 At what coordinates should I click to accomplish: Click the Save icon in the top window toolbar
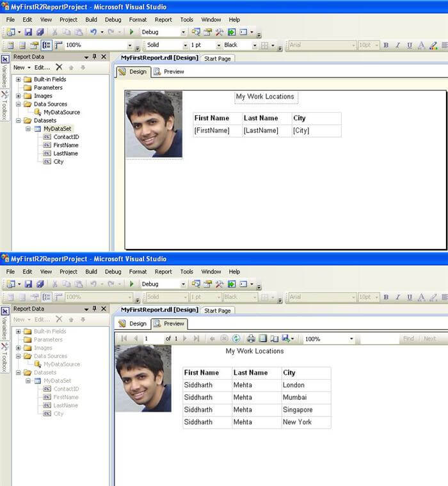tap(29, 32)
